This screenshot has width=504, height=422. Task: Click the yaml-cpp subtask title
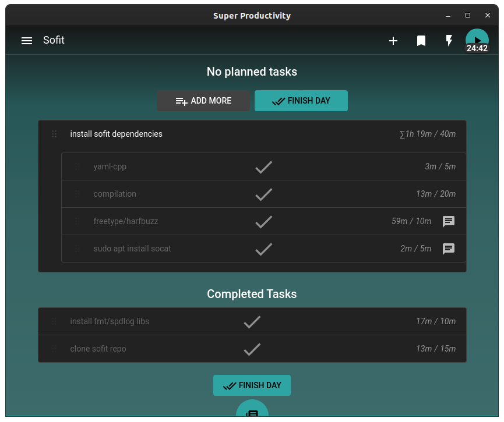click(x=110, y=166)
